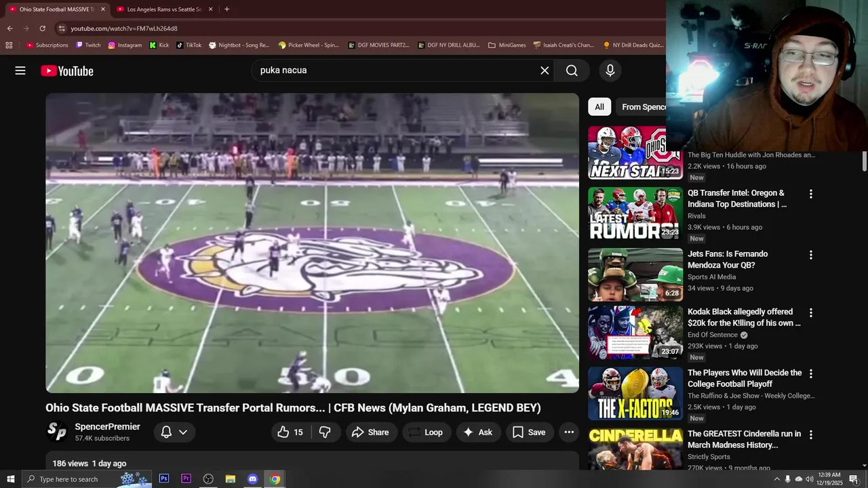Open Discord from the taskbar
This screenshot has height=488, width=868.
click(252, 479)
